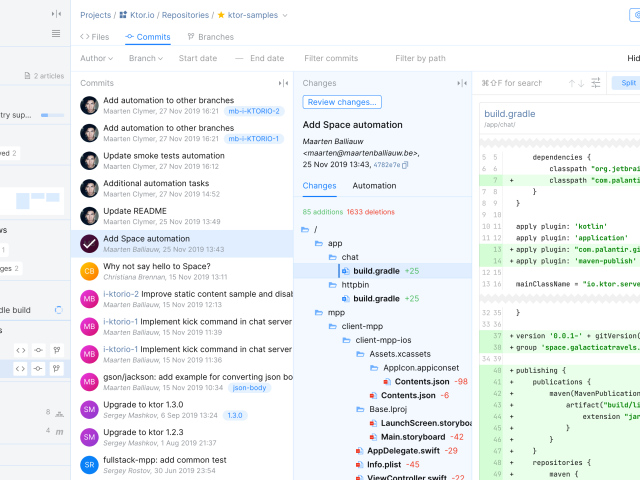Click SR avatar for fullstack-mpp commit

[89, 465]
